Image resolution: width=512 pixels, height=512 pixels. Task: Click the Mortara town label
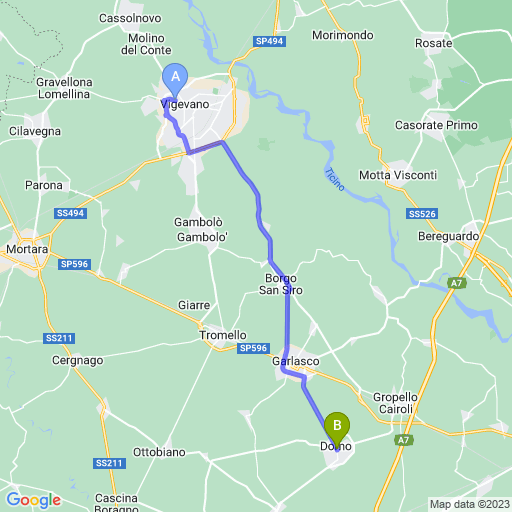tap(27, 249)
